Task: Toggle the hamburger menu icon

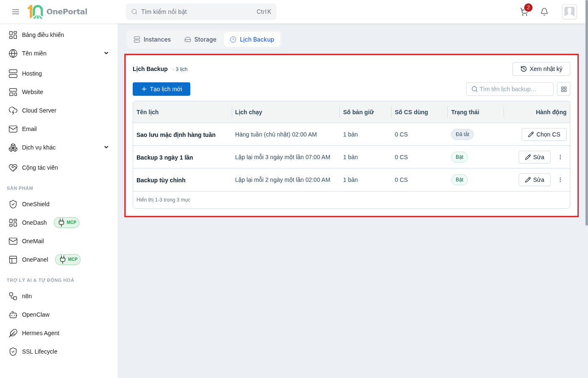Action: [x=16, y=12]
